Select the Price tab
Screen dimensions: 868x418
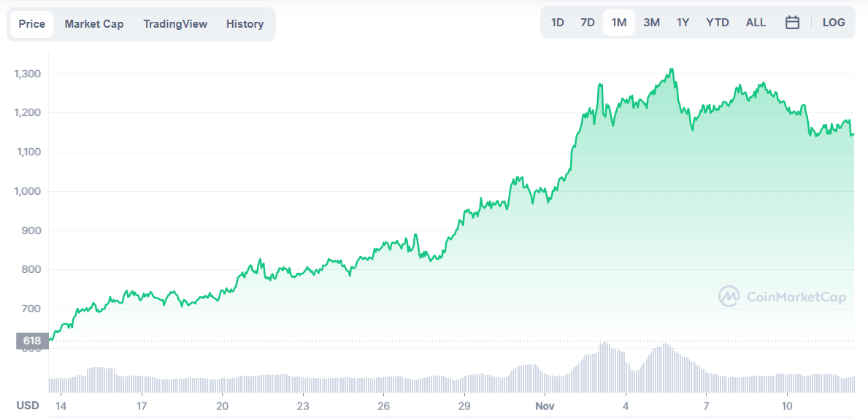coord(32,24)
